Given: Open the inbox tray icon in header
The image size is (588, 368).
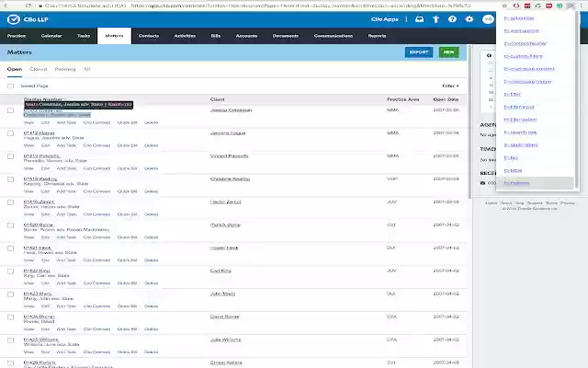Looking at the screenshot, I should [x=419, y=19].
